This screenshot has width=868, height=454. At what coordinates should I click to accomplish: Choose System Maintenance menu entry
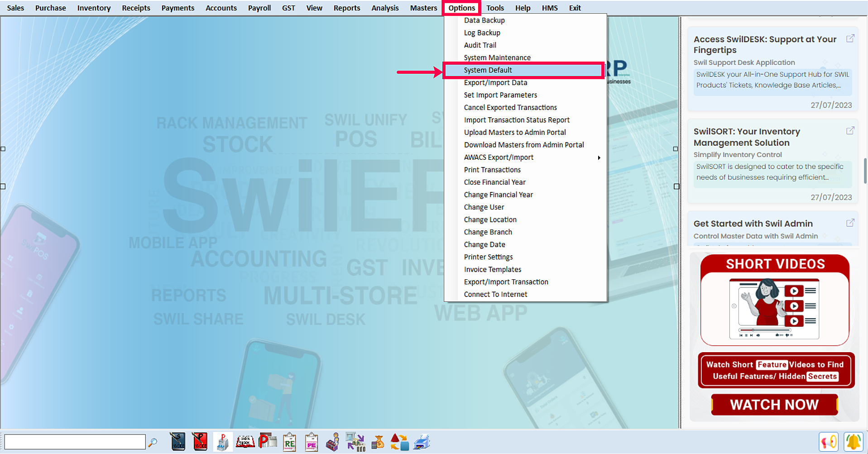click(x=525, y=57)
